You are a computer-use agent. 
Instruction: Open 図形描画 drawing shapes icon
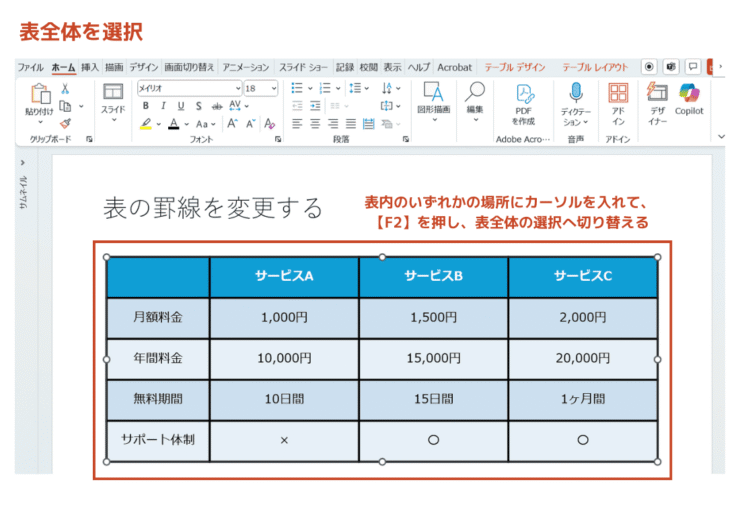point(433,92)
